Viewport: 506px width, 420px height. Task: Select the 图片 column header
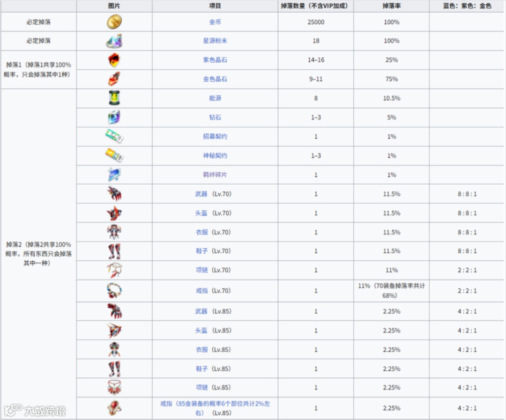(x=114, y=6)
